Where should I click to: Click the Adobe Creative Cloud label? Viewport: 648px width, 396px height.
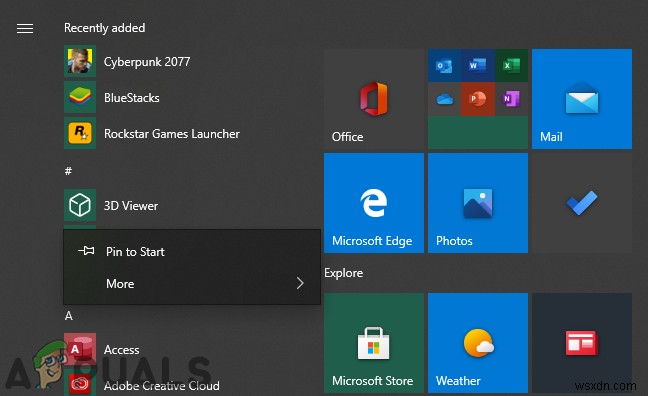coord(162,386)
